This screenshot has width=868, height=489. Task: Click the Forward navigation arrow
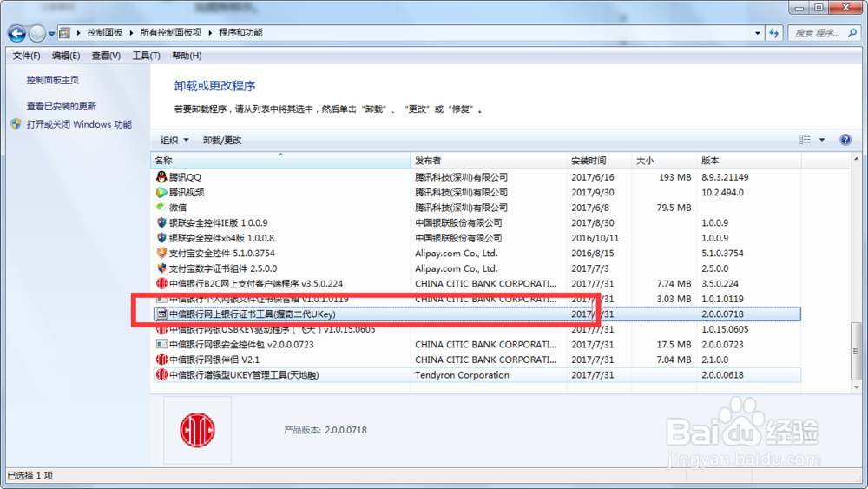(36, 34)
